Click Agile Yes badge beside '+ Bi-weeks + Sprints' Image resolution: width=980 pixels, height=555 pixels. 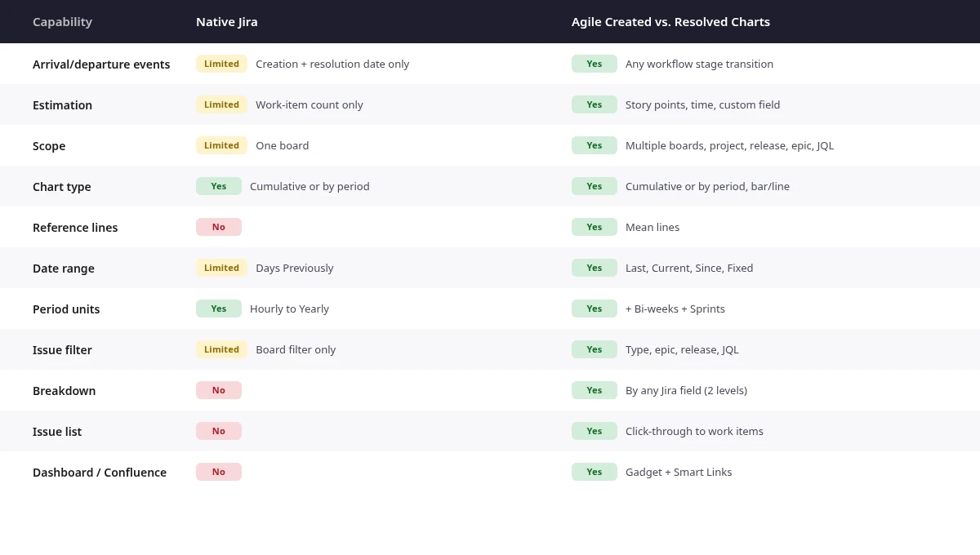(595, 309)
